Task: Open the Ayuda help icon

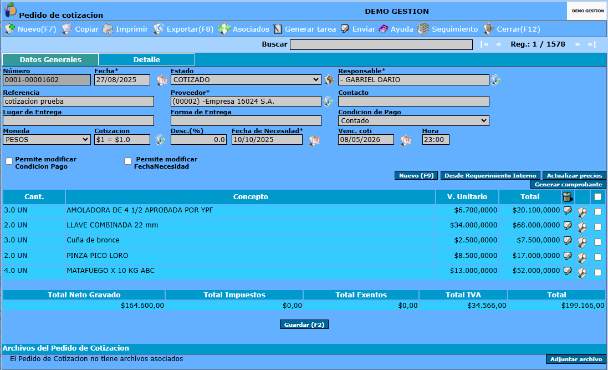Action: 383,29
